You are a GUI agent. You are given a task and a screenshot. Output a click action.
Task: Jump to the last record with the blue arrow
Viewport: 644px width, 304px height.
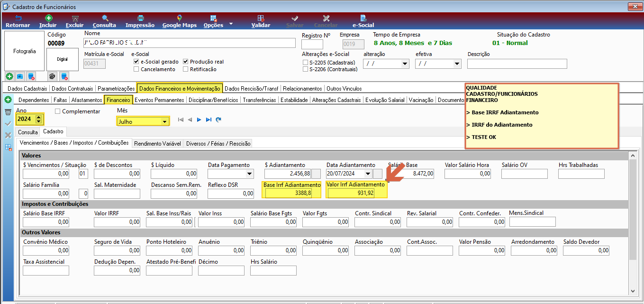click(209, 120)
